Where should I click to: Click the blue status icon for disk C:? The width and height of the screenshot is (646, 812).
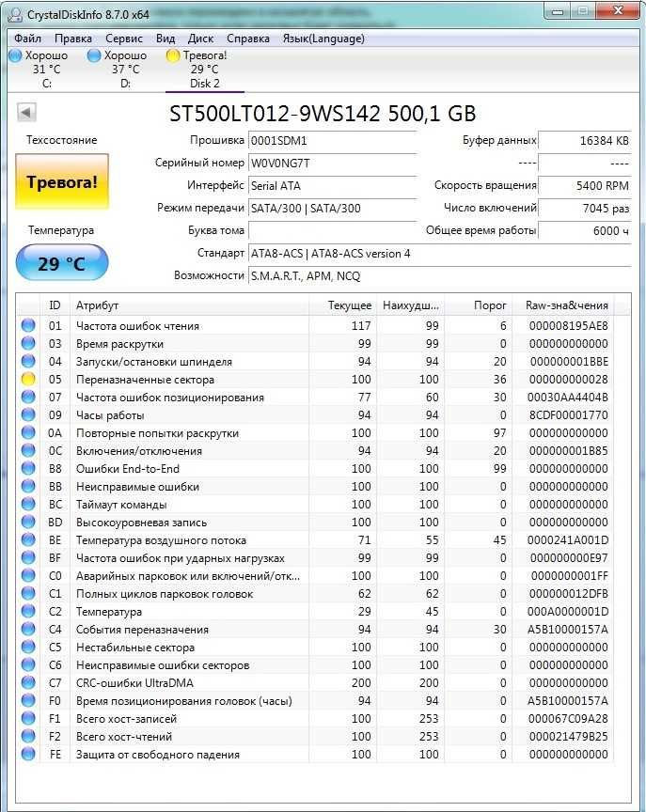[16, 55]
